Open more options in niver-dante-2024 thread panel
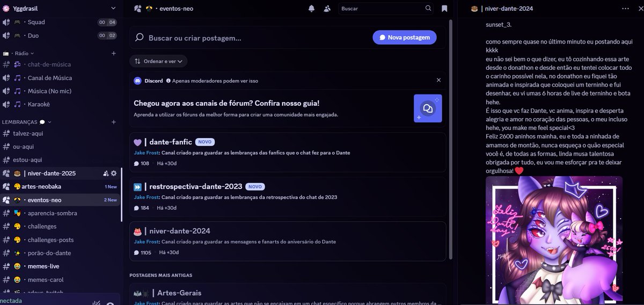This screenshot has height=305, width=644. point(625,9)
